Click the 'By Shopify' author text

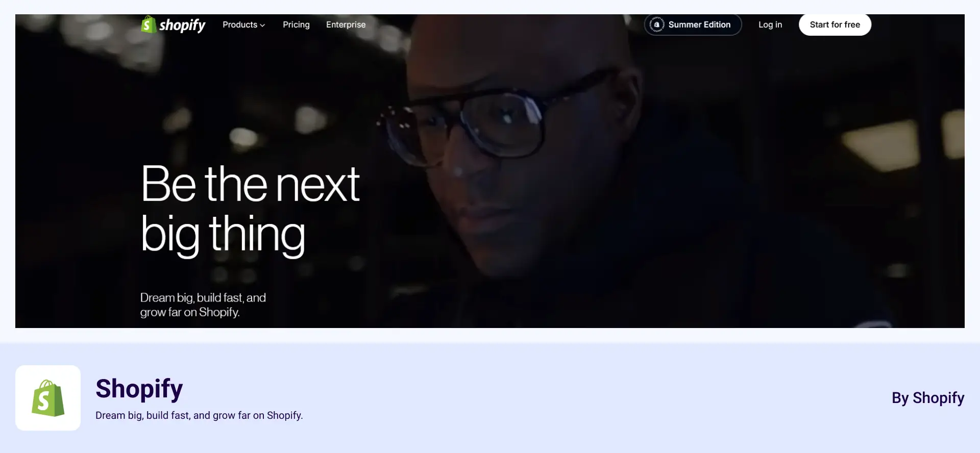tap(927, 398)
